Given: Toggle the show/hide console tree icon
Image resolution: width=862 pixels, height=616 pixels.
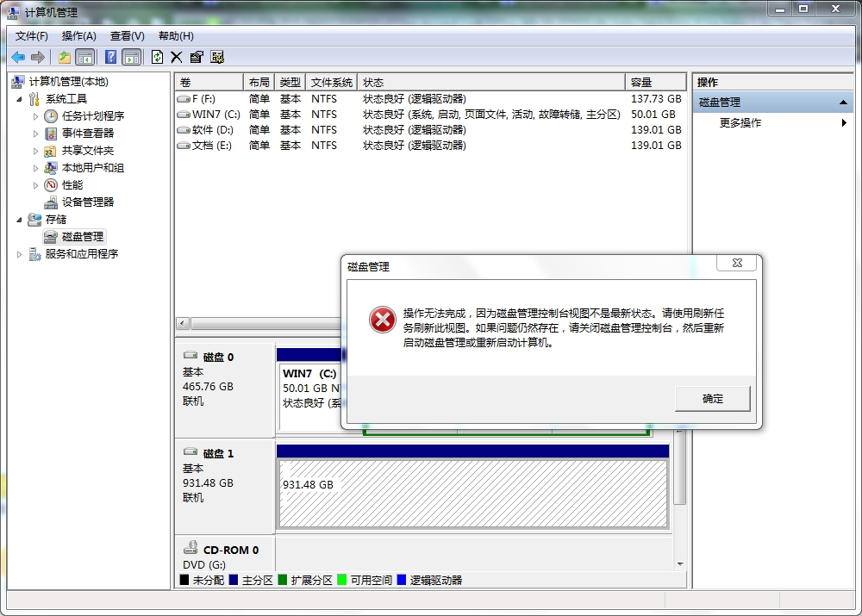Looking at the screenshot, I should pos(85,57).
